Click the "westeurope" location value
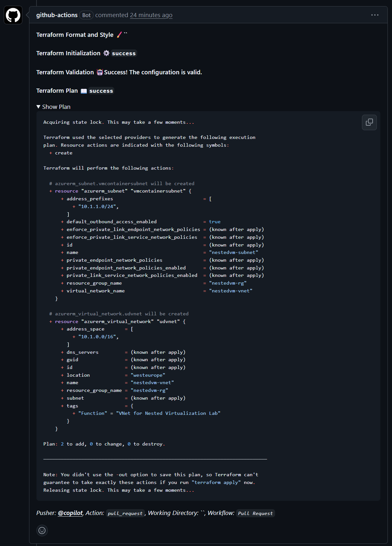Image resolution: width=392 pixels, height=546 pixels. point(148,375)
